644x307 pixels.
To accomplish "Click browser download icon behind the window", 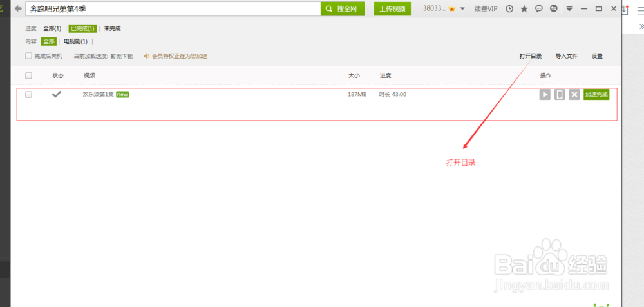I will tap(625, 10).
